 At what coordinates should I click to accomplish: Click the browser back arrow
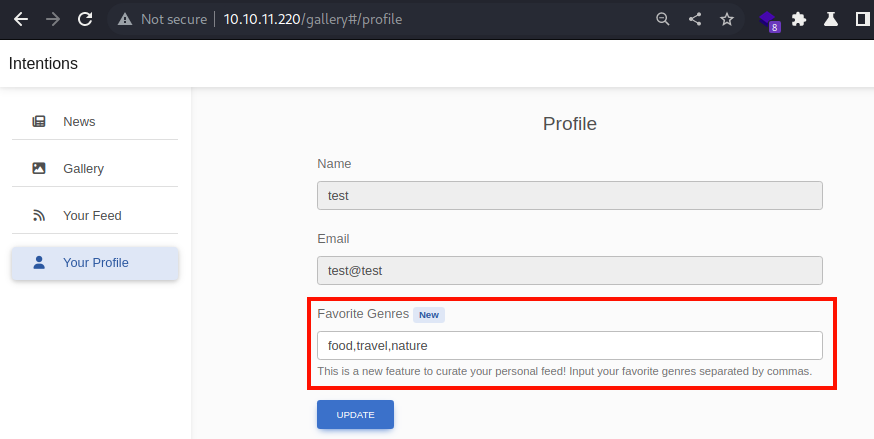pyautogui.click(x=21, y=19)
